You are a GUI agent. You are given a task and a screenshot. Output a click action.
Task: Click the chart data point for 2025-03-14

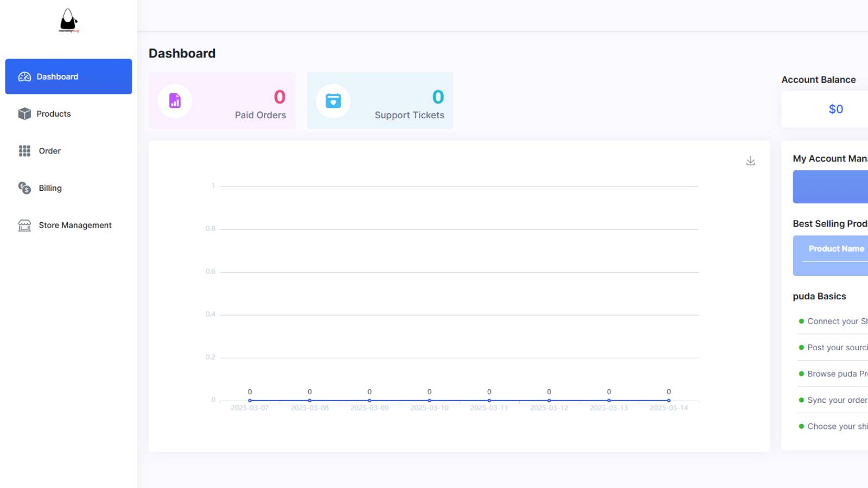pyautogui.click(x=668, y=401)
